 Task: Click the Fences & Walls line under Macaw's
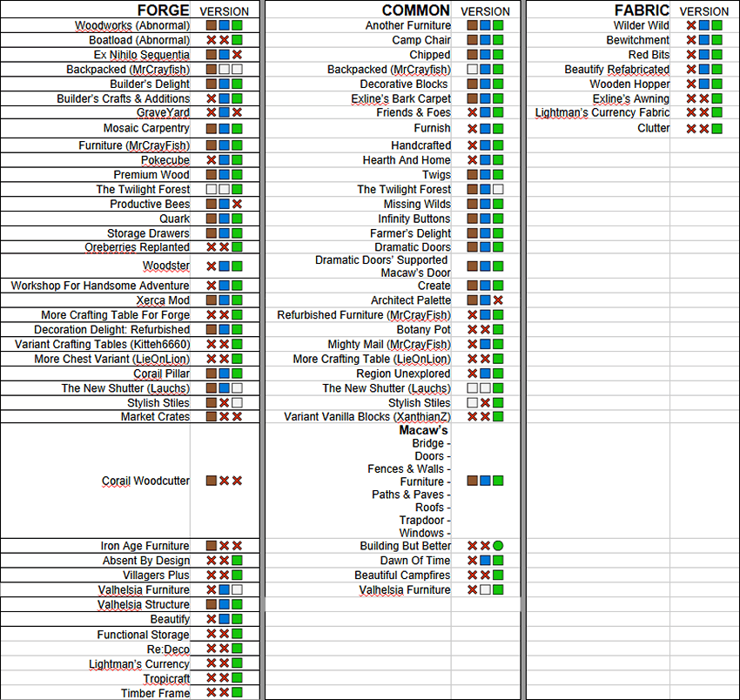408,468
